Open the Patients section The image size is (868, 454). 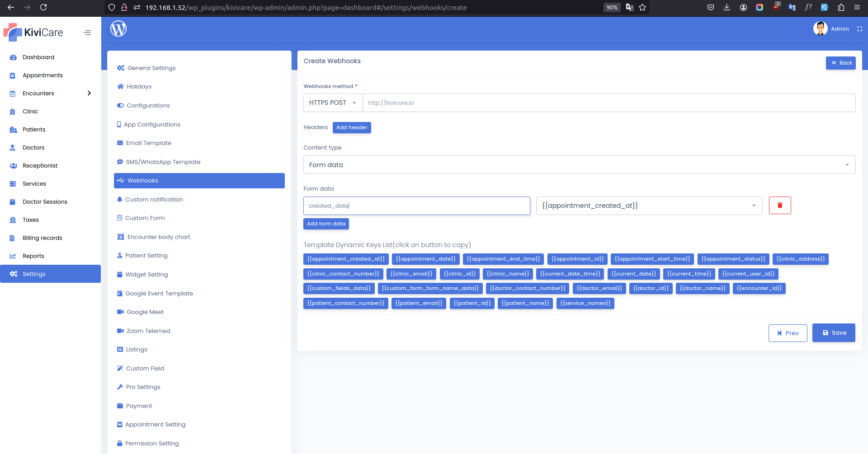(x=34, y=129)
